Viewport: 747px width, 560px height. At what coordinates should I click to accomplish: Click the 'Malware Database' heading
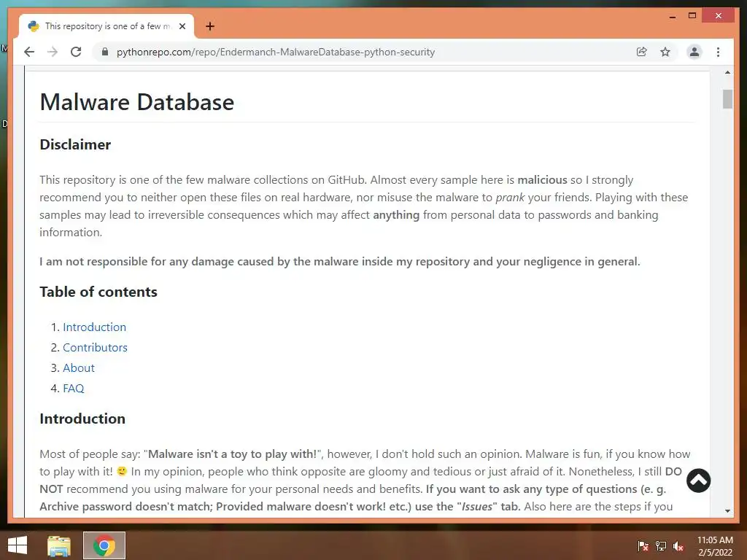(137, 102)
